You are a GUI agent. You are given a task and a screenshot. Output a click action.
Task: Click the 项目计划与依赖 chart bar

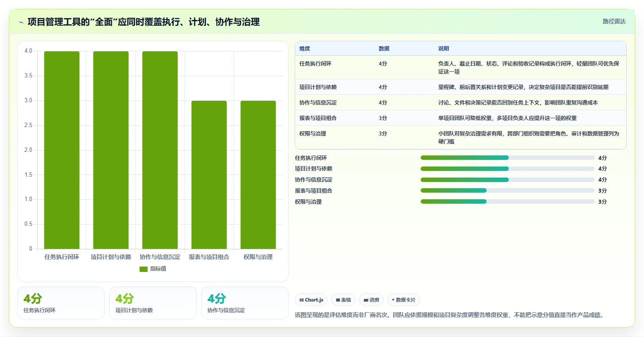(x=111, y=150)
